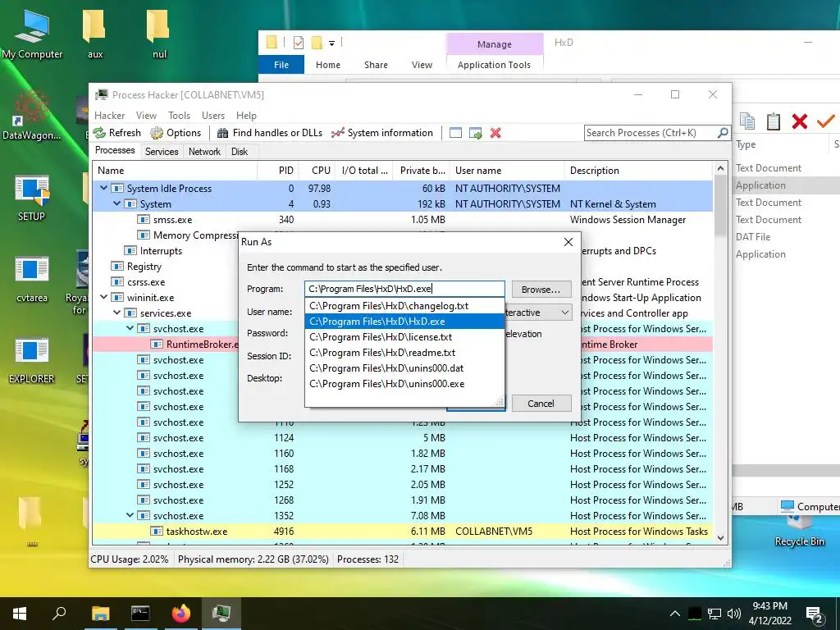Screen dimensions: 840x630
Task: Collapse the services.exe tree node
Action: tap(116, 313)
